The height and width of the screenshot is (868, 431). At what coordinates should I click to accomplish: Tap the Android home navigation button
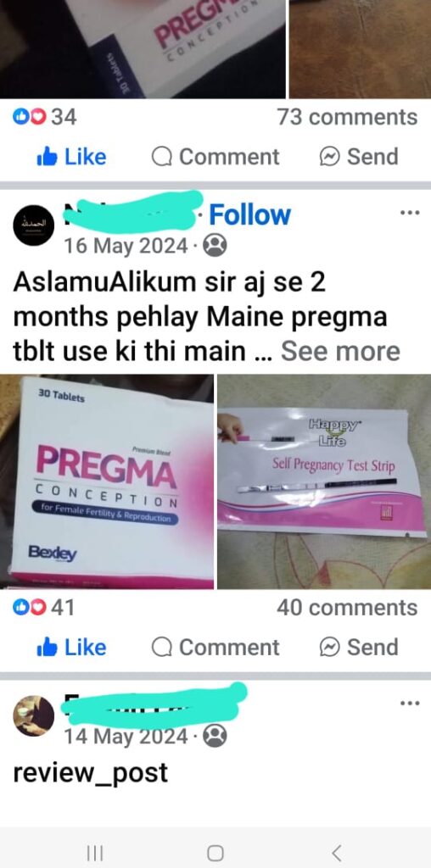[215, 853]
